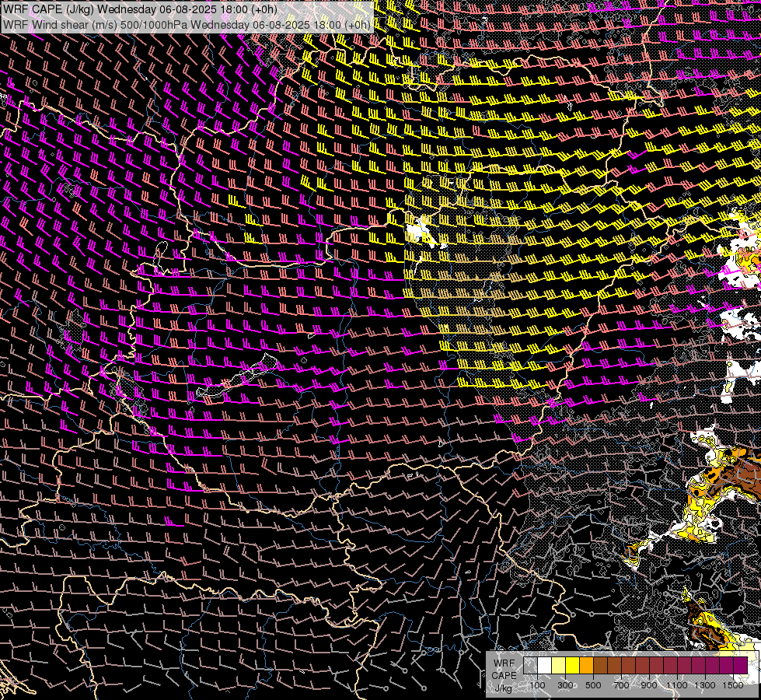Click the legend value 300
The height and width of the screenshot is (700, 761).
[x=565, y=685]
